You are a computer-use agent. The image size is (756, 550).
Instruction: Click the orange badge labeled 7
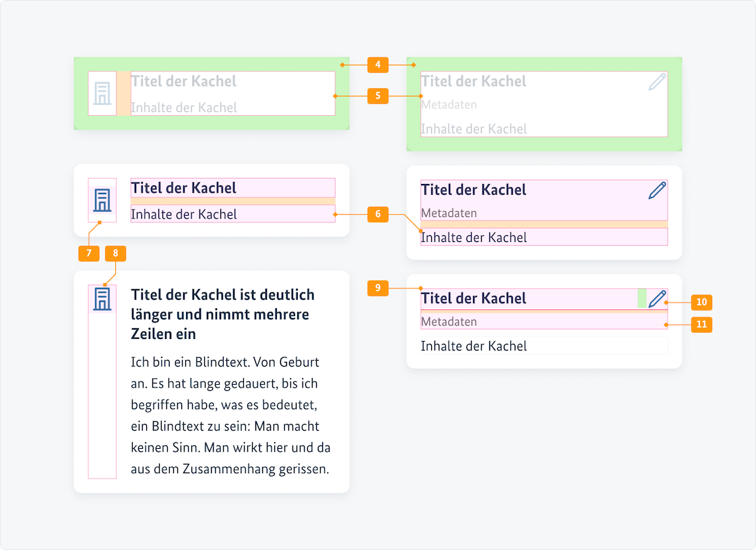(89, 253)
